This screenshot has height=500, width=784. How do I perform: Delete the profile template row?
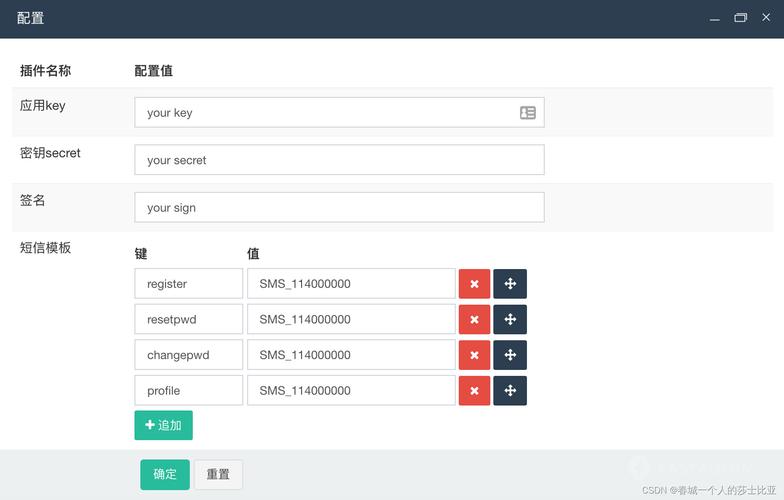[474, 390]
